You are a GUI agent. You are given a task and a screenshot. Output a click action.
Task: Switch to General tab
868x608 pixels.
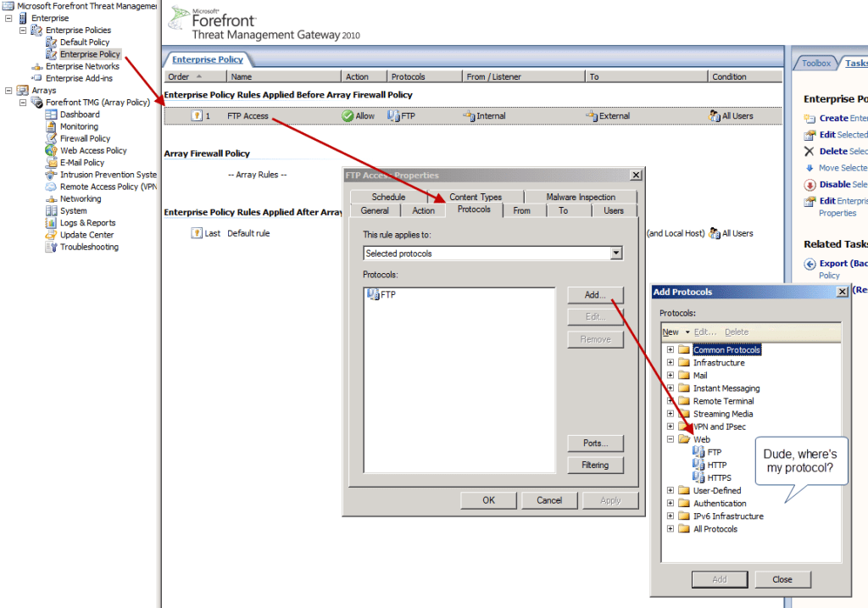tap(375, 211)
